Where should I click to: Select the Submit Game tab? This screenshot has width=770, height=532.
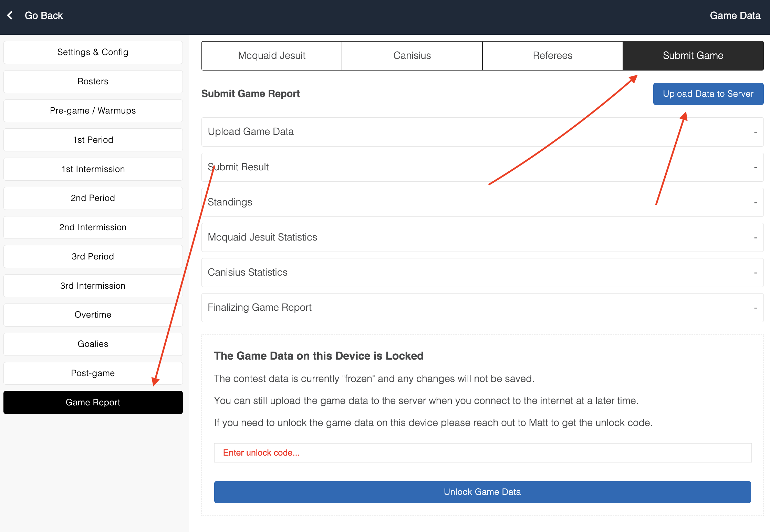(x=693, y=56)
